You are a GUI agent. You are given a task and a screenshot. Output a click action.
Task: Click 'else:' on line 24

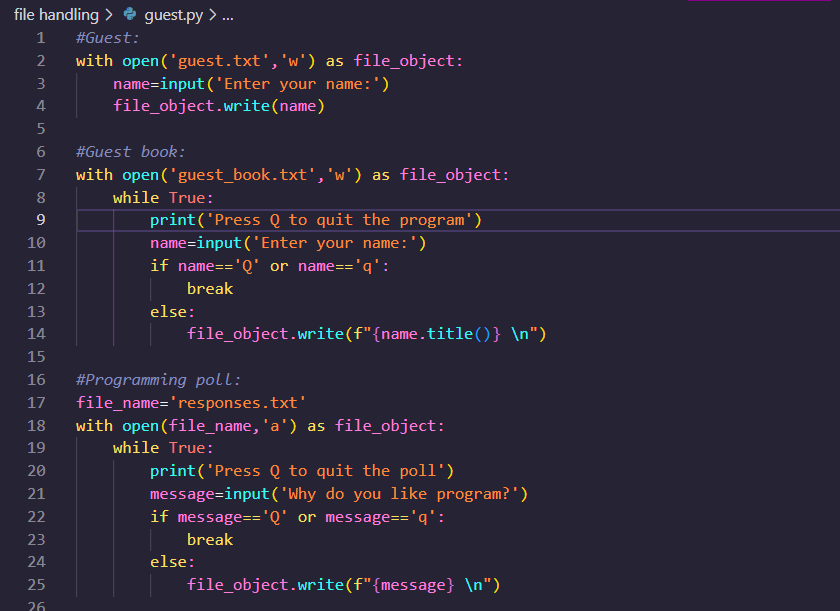click(x=172, y=562)
